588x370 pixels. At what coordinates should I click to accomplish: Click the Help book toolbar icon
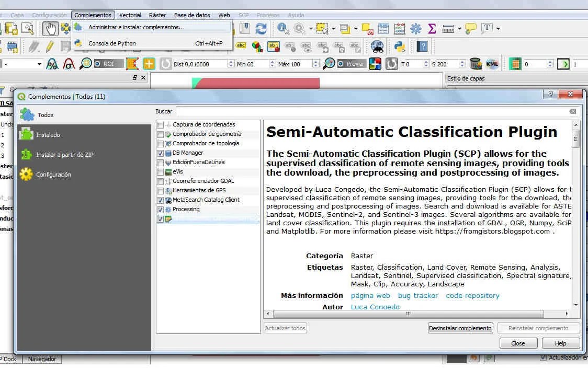422,47
